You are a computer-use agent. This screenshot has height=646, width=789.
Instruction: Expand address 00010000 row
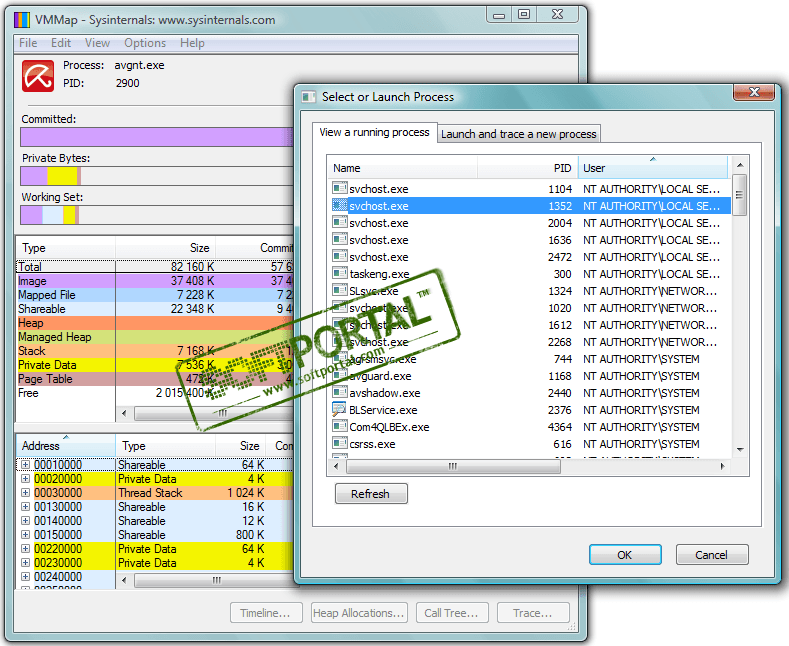coord(25,465)
